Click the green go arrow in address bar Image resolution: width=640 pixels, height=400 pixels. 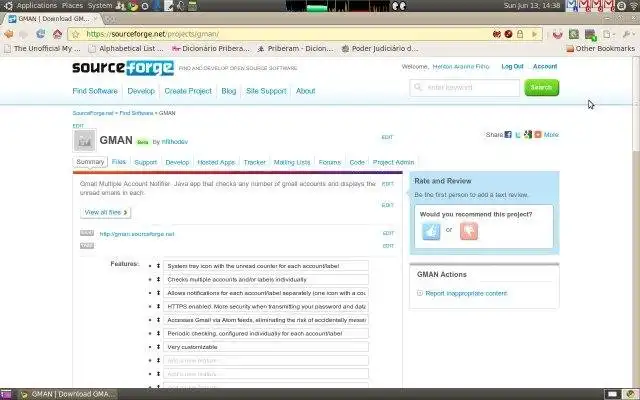pyautogui.click(x=534, y=34)
